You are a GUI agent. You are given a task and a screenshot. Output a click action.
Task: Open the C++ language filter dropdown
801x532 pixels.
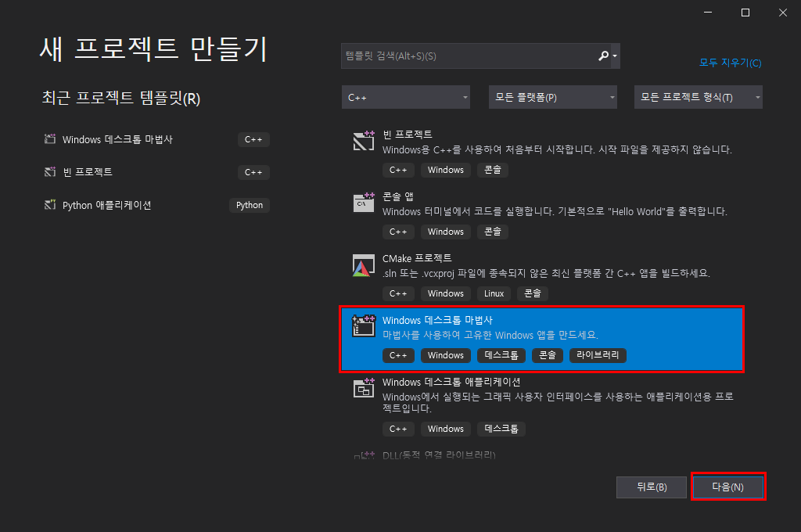406,97
